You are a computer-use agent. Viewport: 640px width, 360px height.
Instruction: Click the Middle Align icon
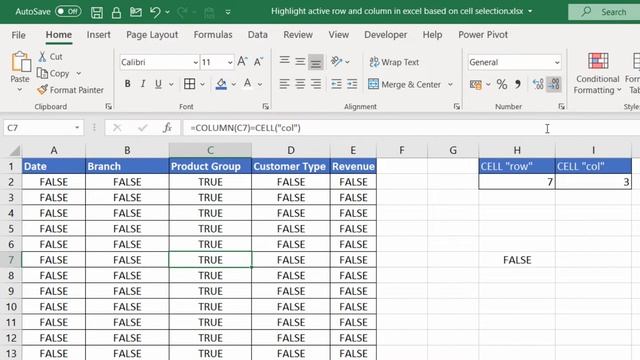tap(300, 62)
